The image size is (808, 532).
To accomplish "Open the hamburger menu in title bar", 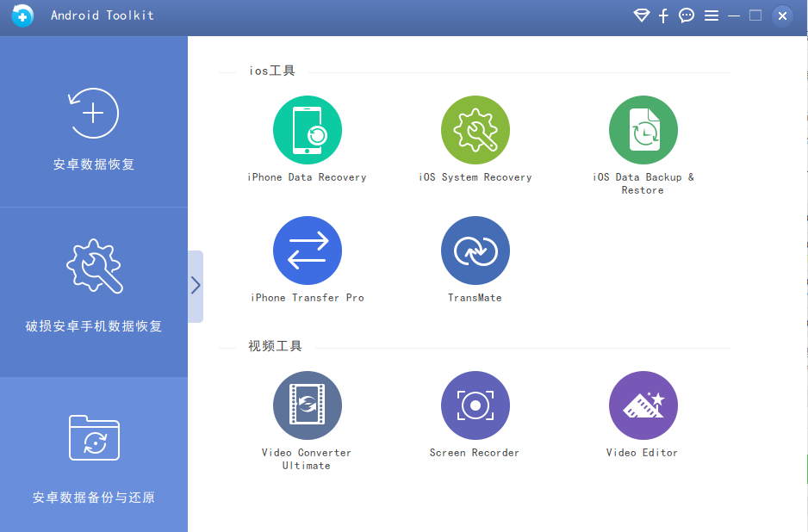I will coord(711,15).
